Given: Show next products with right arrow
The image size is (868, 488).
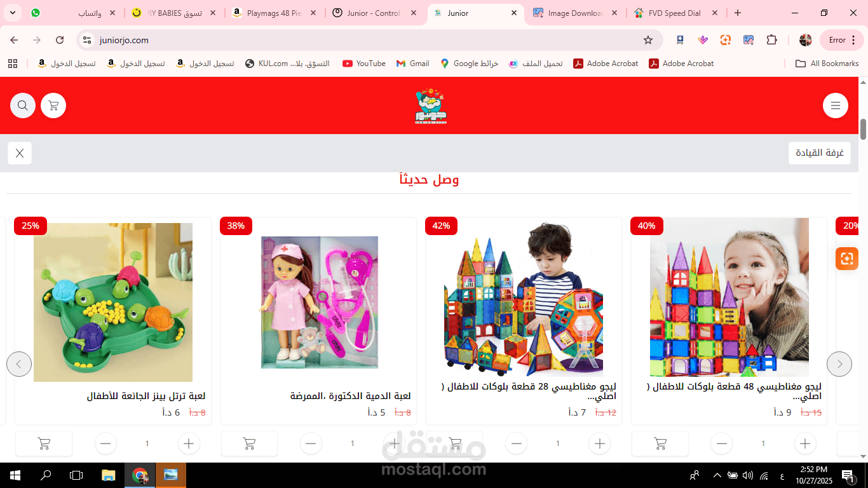Looking at the screenshot, I should coord(839,364).
